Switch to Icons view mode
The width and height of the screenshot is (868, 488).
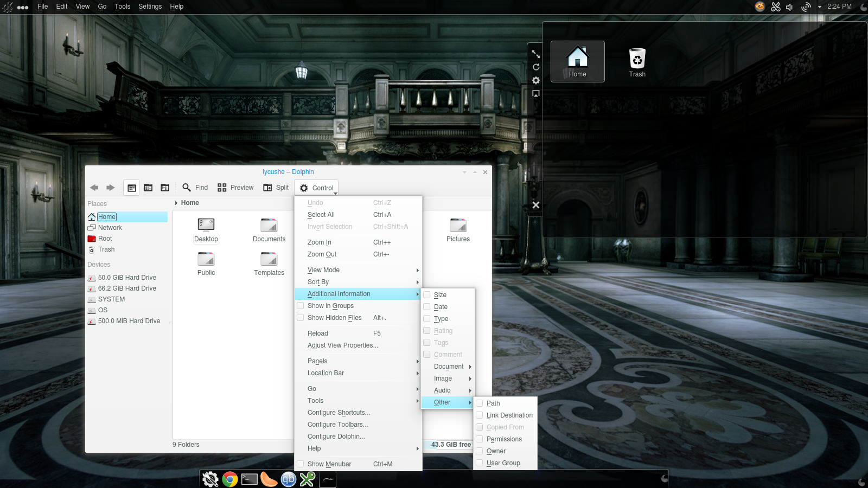(x=132, y=188)
